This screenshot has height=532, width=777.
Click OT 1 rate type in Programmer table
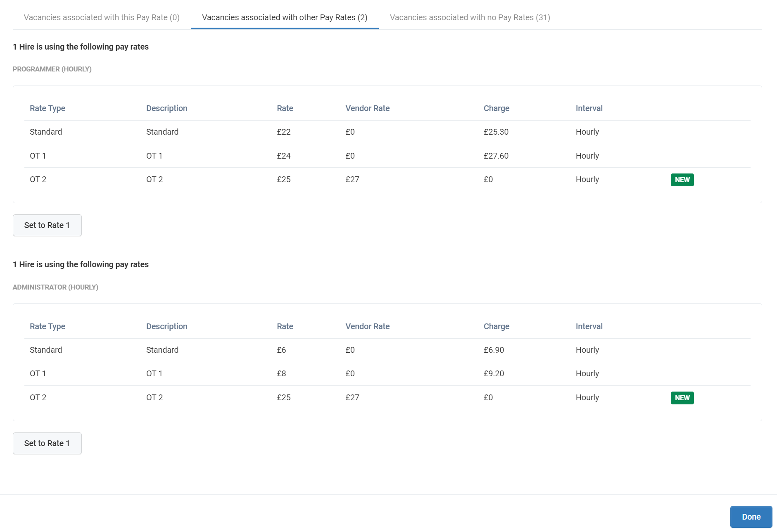tap(38, 156)
